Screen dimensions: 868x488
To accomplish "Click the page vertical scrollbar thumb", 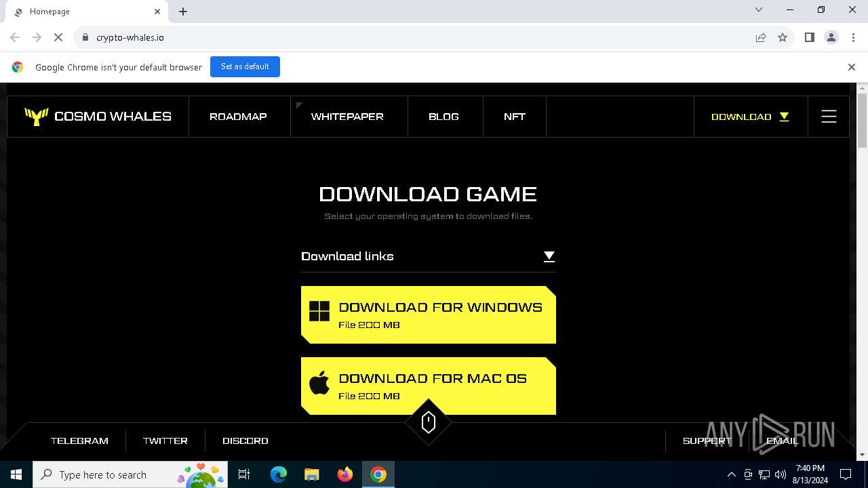I will 862,121.
